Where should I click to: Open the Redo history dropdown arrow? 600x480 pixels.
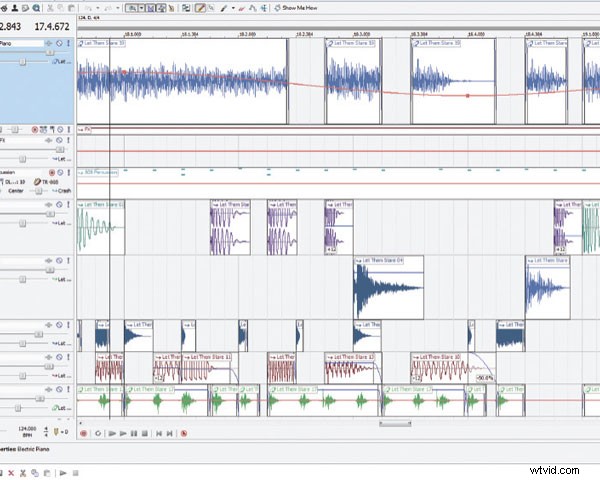coord(118,8)
